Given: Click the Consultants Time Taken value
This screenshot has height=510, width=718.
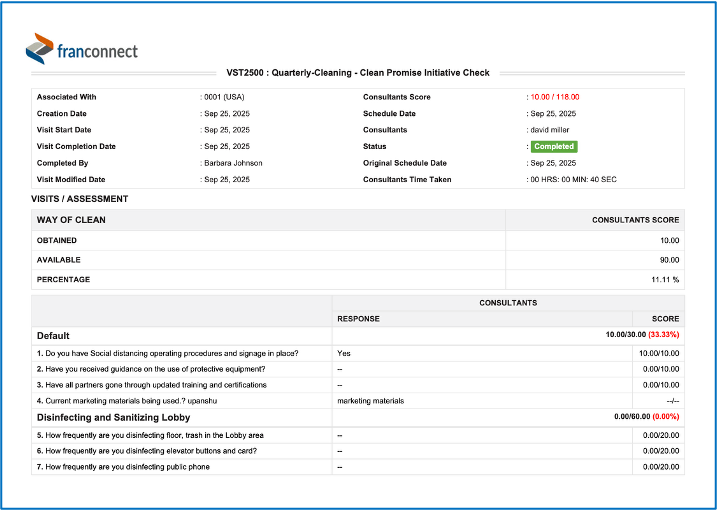Looking at the screenshot, I should 572,179.
